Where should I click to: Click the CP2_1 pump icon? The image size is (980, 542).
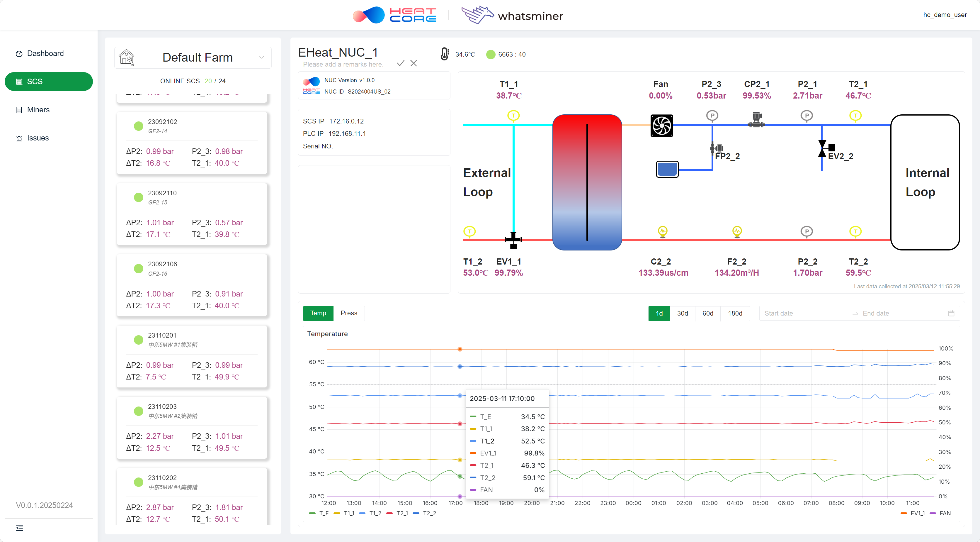757,119
